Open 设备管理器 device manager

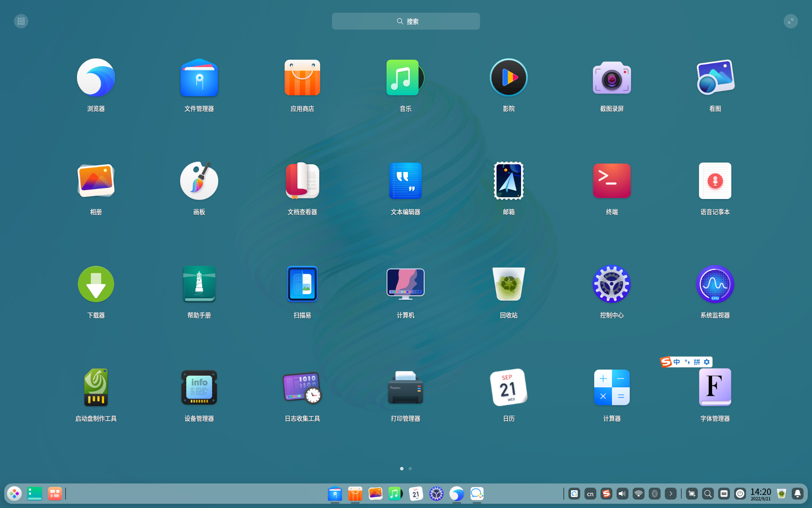[199, 387]
